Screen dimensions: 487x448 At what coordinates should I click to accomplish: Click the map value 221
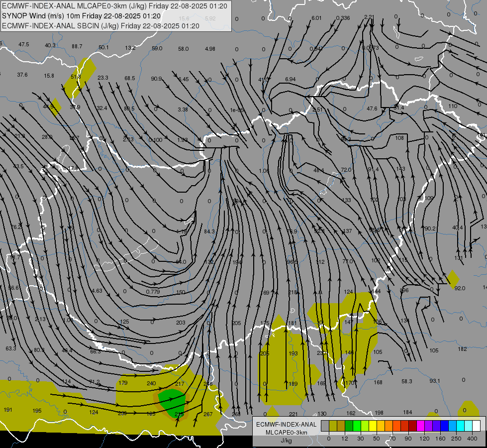coord(293,414)
